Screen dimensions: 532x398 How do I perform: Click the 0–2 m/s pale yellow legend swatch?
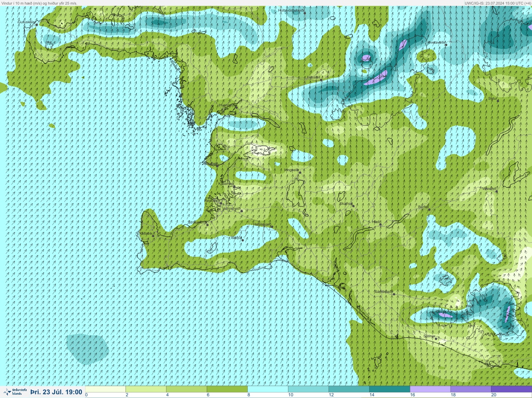pyautogui.click(x=106, y=389)
